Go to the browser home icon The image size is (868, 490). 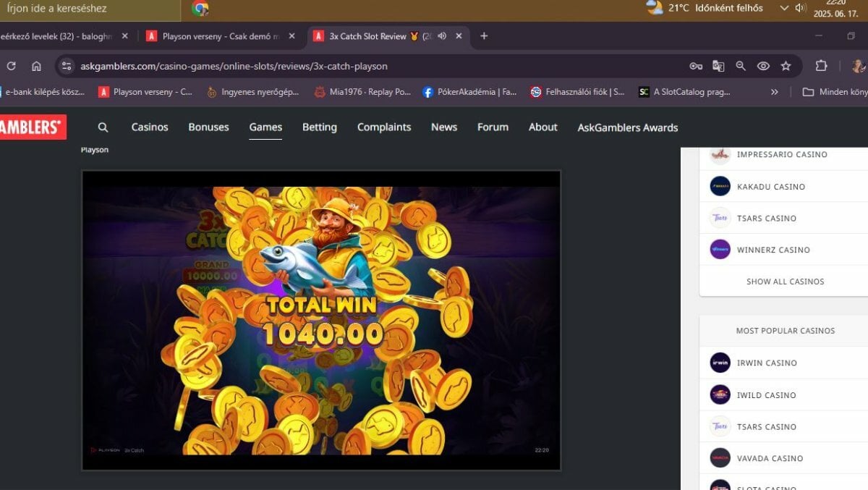[x=36, y=66]
